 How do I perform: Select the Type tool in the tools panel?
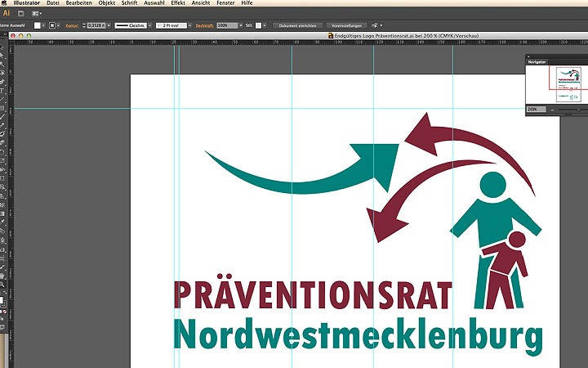click(2, 91)
